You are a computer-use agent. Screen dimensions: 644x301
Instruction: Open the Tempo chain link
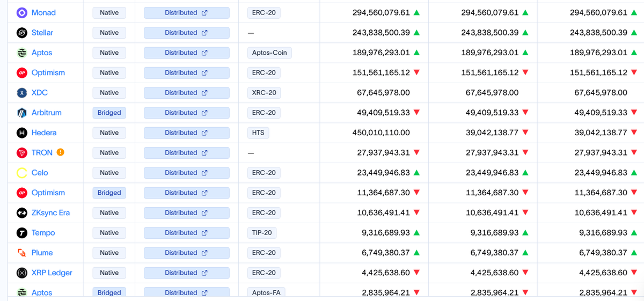coord(43,233)
